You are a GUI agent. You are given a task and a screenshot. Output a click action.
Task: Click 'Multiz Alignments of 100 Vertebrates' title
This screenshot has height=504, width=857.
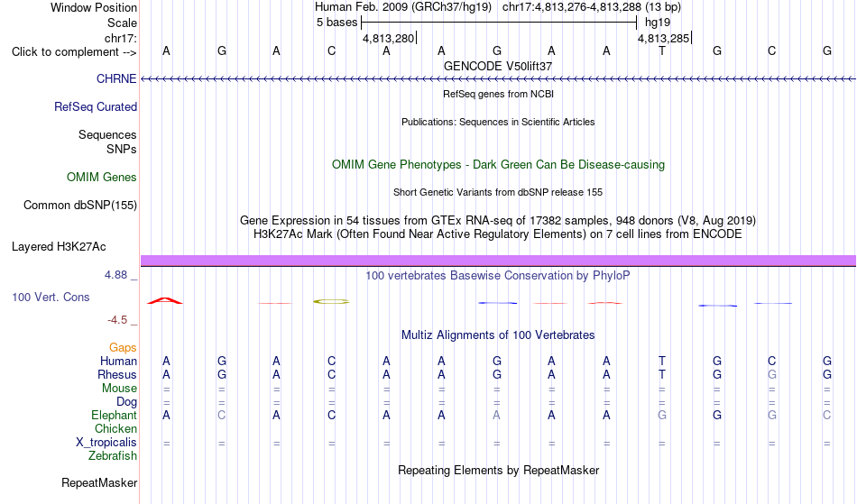498,334
